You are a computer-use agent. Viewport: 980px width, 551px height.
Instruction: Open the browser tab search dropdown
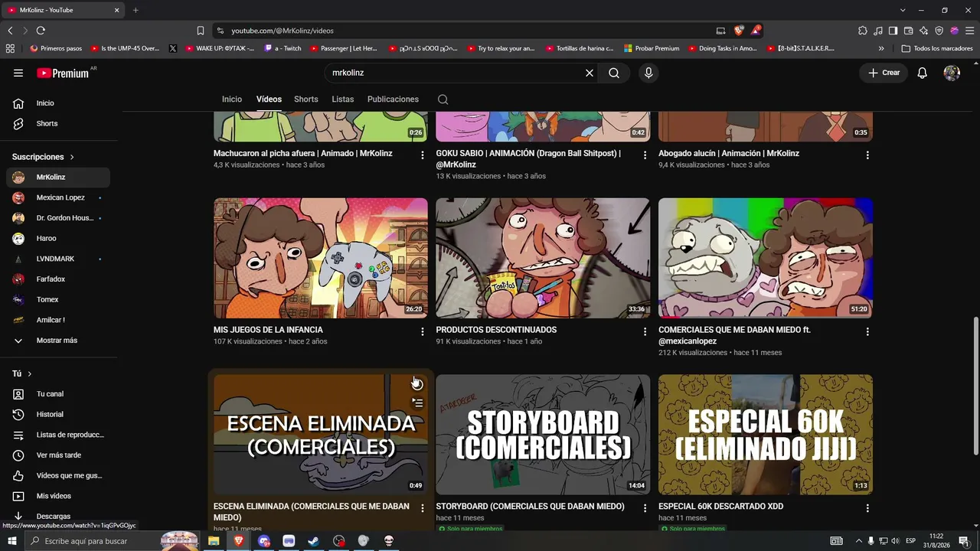[x=903, y=10]
